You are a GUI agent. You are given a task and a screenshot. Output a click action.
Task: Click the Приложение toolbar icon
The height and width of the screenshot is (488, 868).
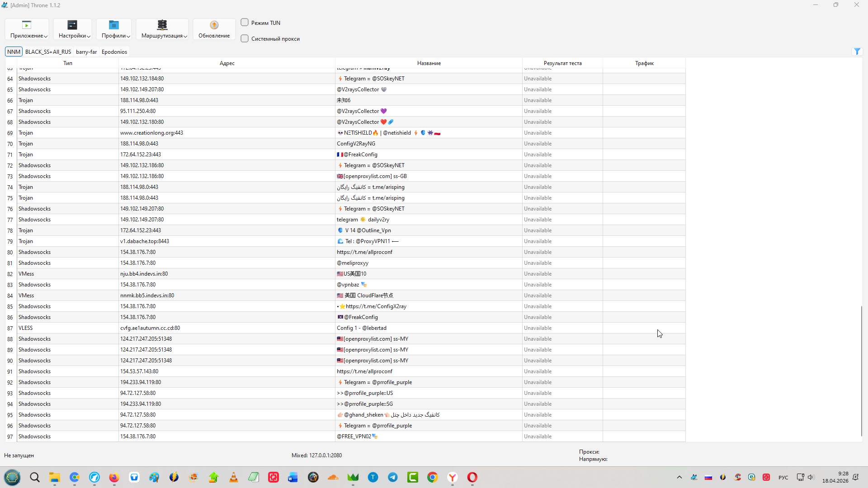[x=27, y=25]
